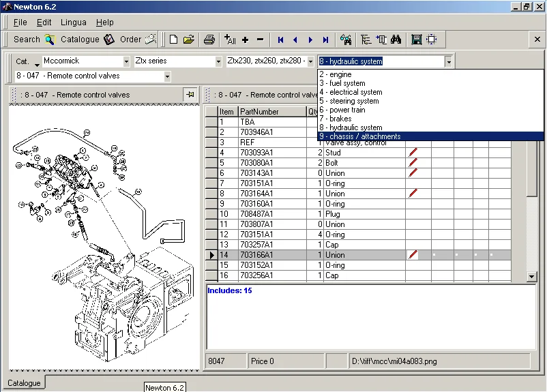547x392 pixels.
Task: Click the Print icon in toolbar
Action: point(210,40)
